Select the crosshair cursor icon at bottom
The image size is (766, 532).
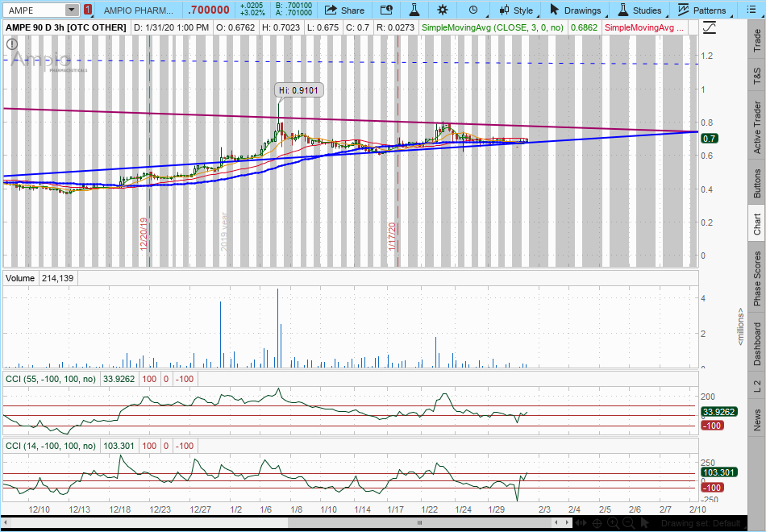[x=595, y=522]
